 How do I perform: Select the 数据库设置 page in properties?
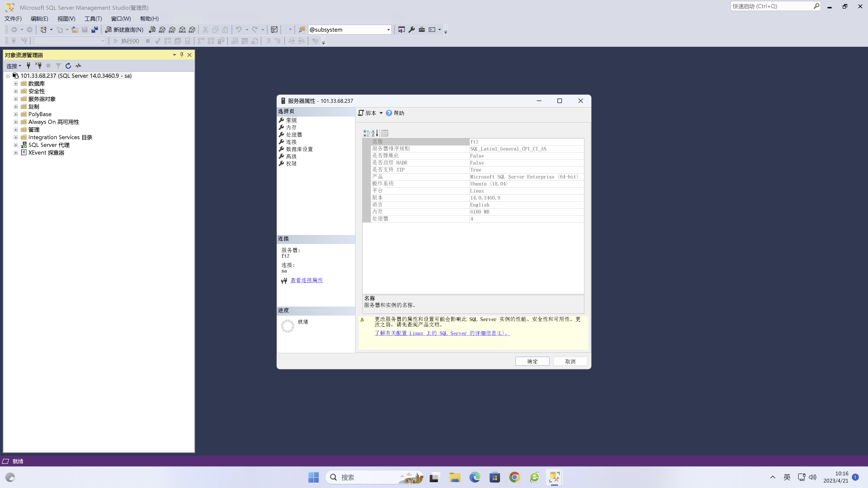pos(299,149)
